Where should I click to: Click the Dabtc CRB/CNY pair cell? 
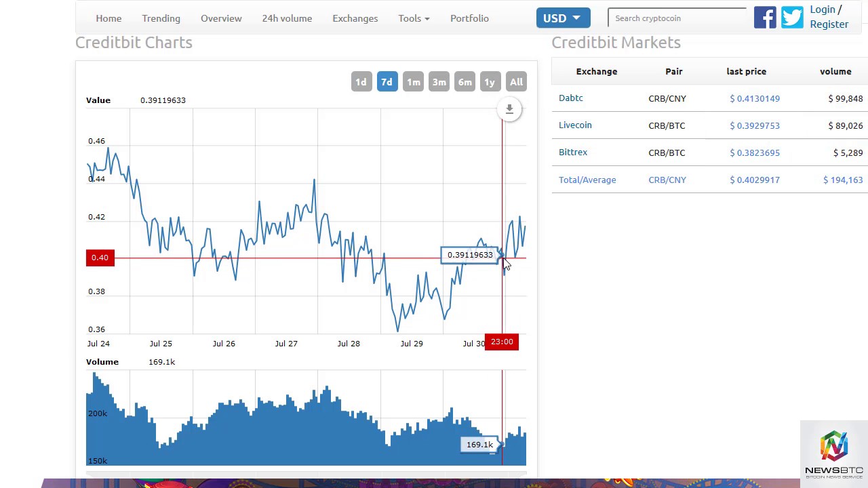tap(667, 98)
